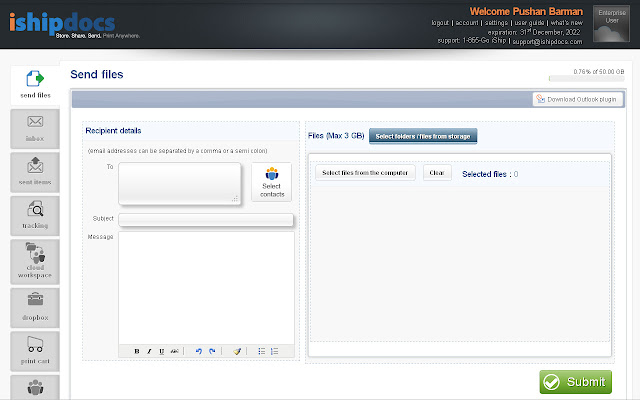The width and height of the screenshot is (640, 400).
Task: Insert a bulleted list in message
Action: (262, 351)
